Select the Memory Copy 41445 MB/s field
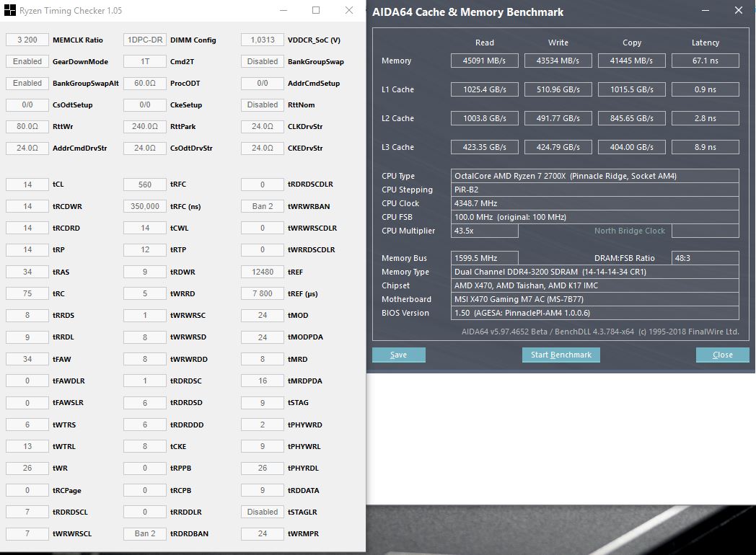756x555 pixels. click(x=632, y=61)
